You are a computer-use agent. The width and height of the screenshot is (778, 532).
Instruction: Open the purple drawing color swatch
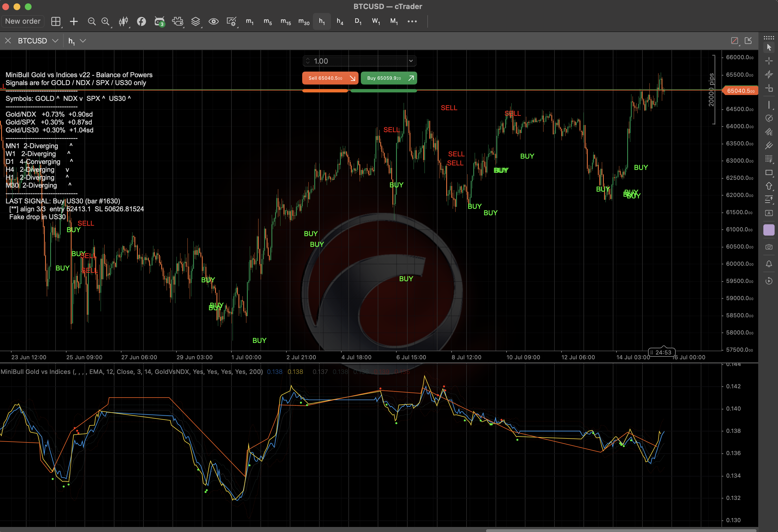[x=769, y=230]
